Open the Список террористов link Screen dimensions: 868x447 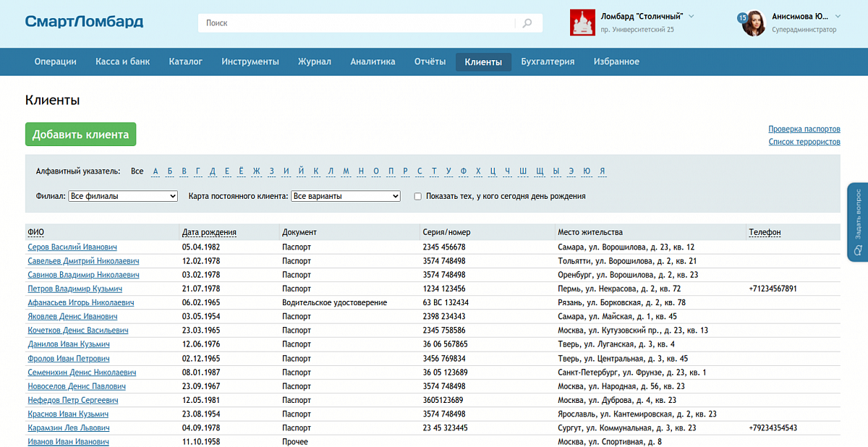click(804, 142)
